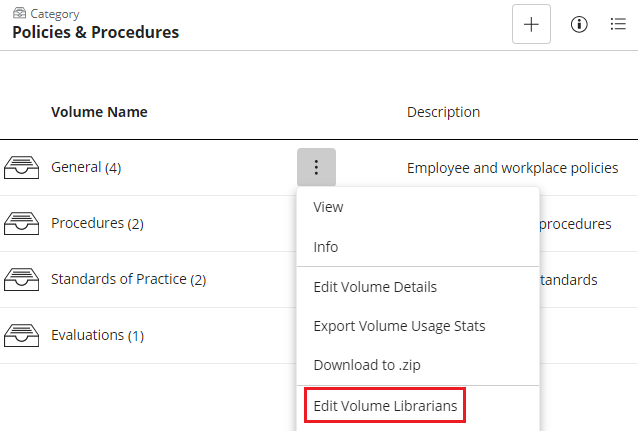Click the Evaluations volume tray icon
Screen dimensions: 638x431
(x=22, y=335)
